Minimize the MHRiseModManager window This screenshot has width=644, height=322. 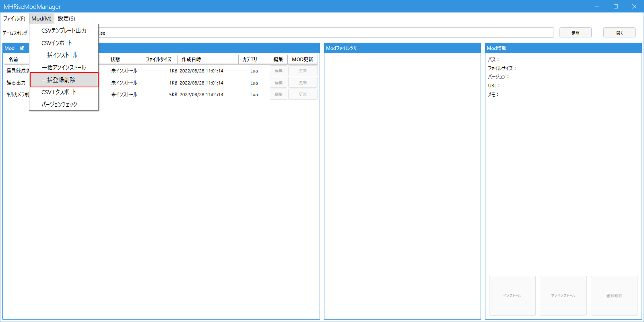[597, 6]
